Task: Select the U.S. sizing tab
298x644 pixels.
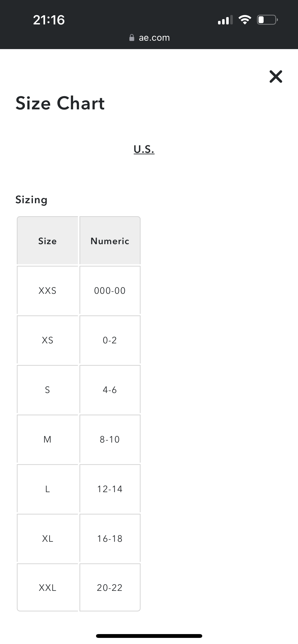Action: [x=144, y=149]
